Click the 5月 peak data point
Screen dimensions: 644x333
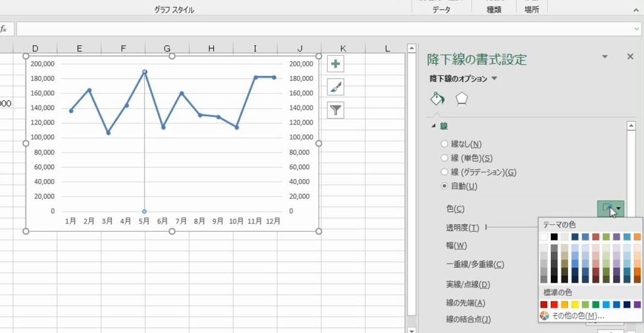(145, 72)
